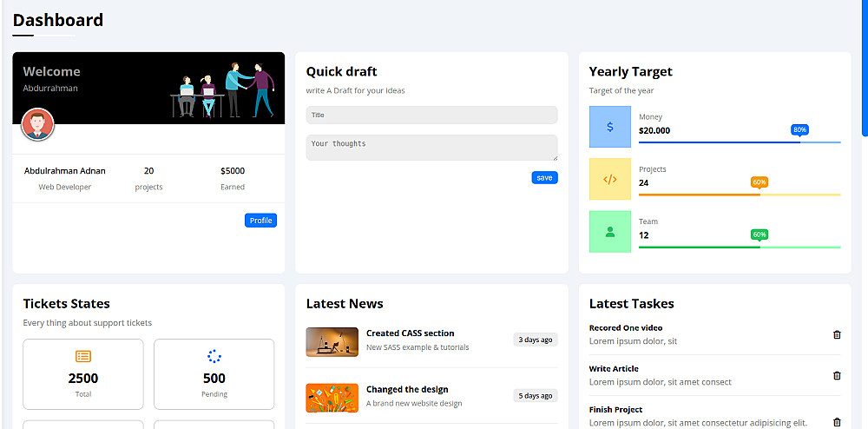The image size is (868, 429).
Task: Click the Quick draft heading
Action: click(341, 71)
